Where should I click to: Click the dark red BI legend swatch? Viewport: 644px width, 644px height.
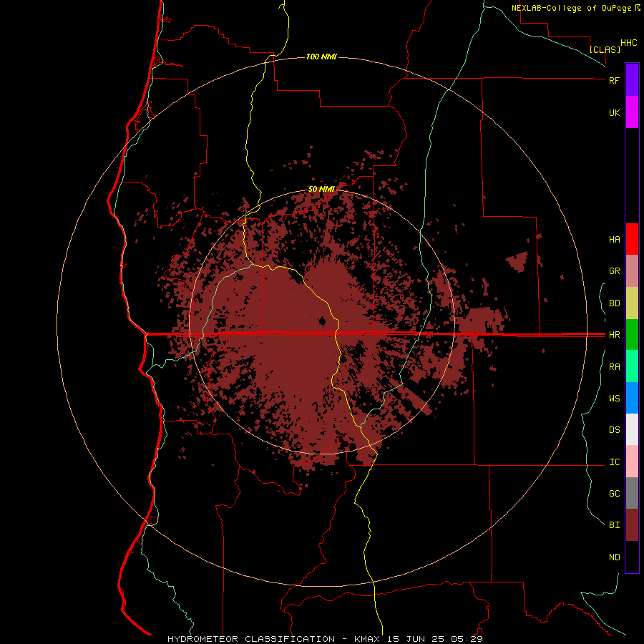[x=632, y=525]
